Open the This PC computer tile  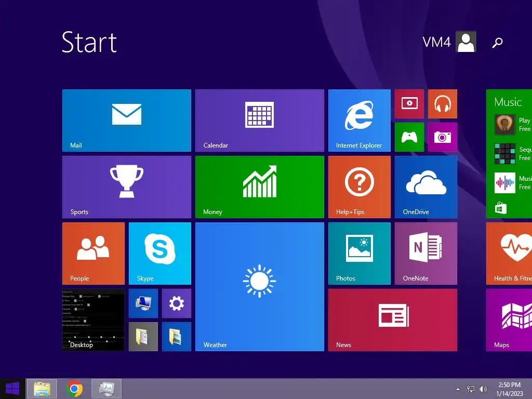[143, 303]
